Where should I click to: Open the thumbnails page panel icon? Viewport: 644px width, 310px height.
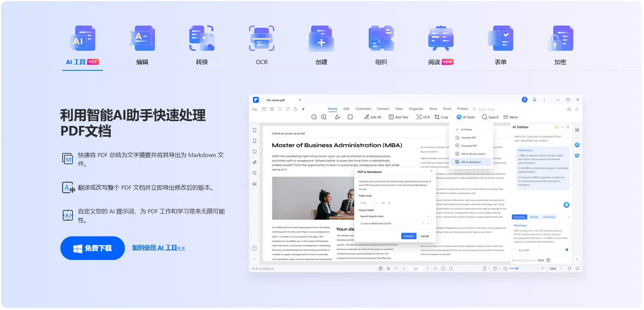pos(255,130)
